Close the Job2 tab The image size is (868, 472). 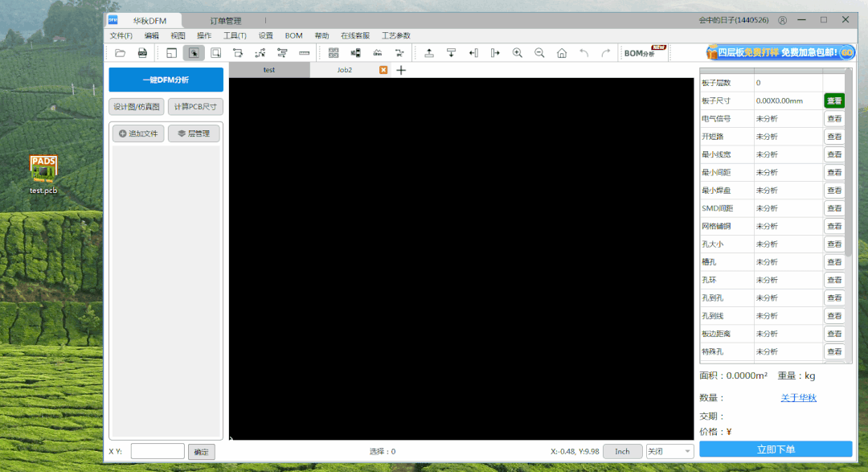point(383,70)
